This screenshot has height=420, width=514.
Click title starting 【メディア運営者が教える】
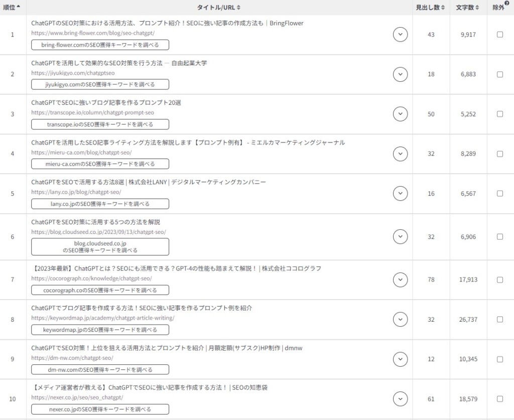[149, 387]
